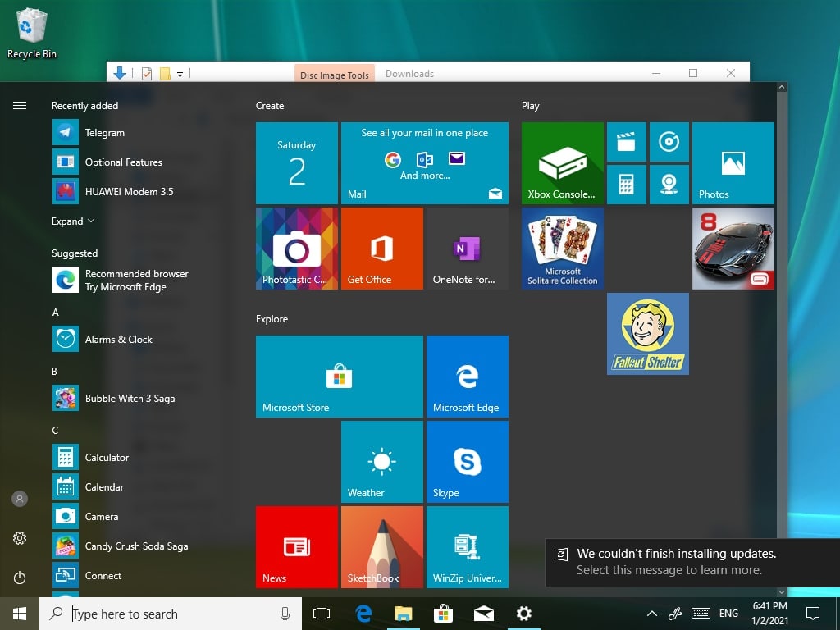Activate the microphone voice search icon
The image size is (840, 630).
[x=285, y=614]
